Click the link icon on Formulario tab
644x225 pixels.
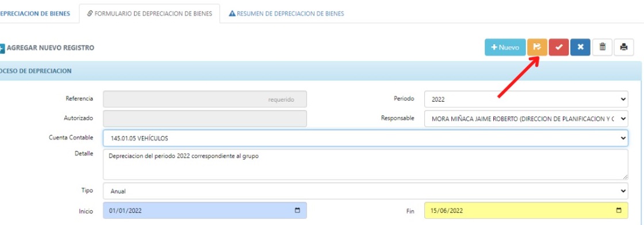coord(90,14)
